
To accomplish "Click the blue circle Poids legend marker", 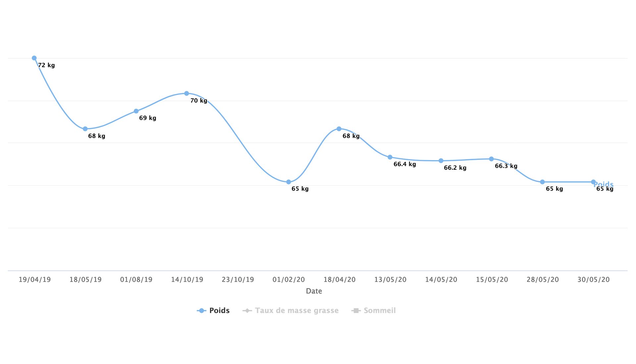I will coord(201,311).
